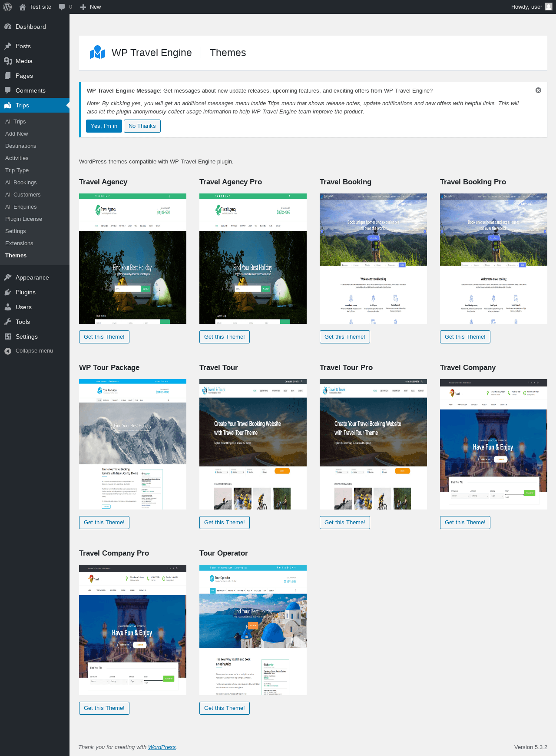The width and height of the screenshot is (556, 756).
Task: Click the Pages icon in sidebar
Action: pyautogui.click(x=8, y=76)
